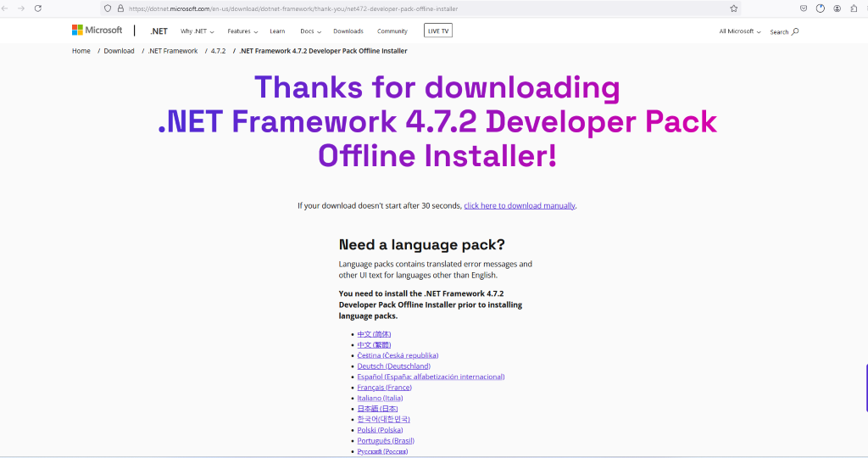Click the LIVE TV button
This screenshot has width=868, height=458.
pyautogui.click(x=438, y=31)
